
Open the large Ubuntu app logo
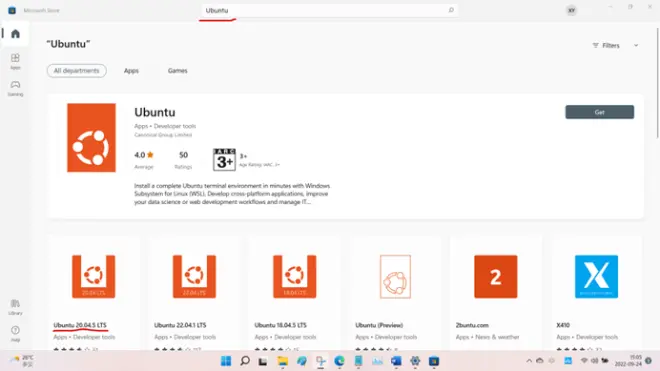coord(91,138)
